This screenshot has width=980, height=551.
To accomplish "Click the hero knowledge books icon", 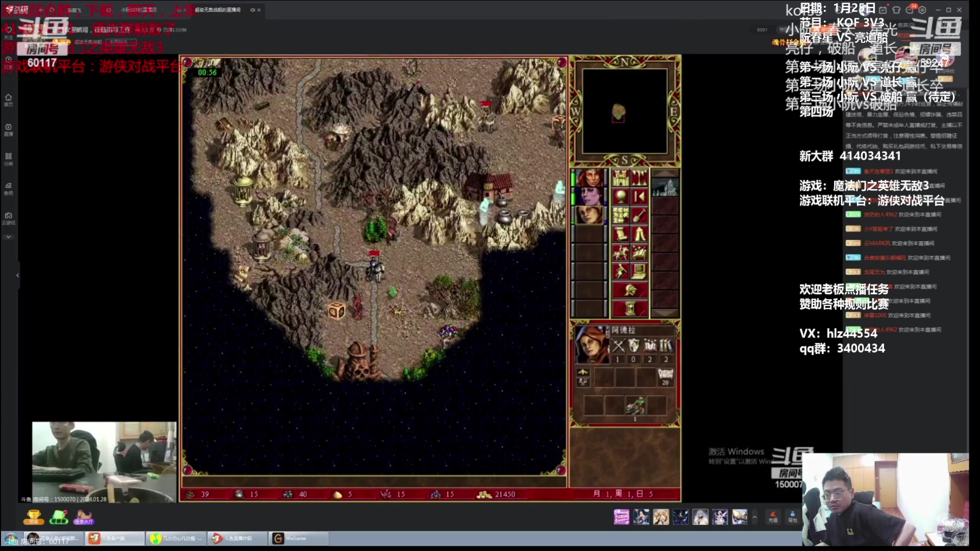I will pos(666,346).
